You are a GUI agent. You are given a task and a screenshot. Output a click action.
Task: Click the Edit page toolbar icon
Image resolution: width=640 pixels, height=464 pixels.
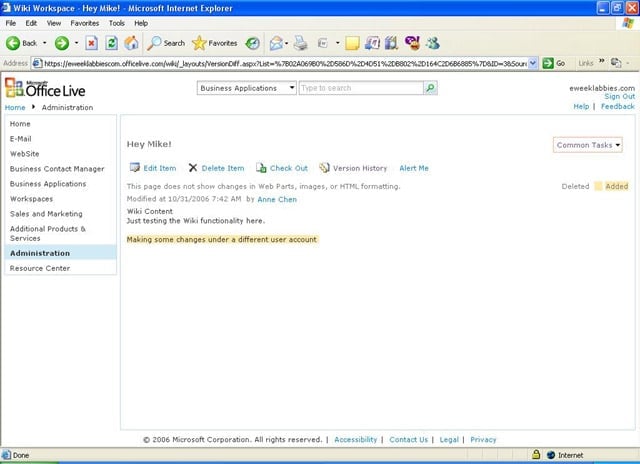point(322,43)
